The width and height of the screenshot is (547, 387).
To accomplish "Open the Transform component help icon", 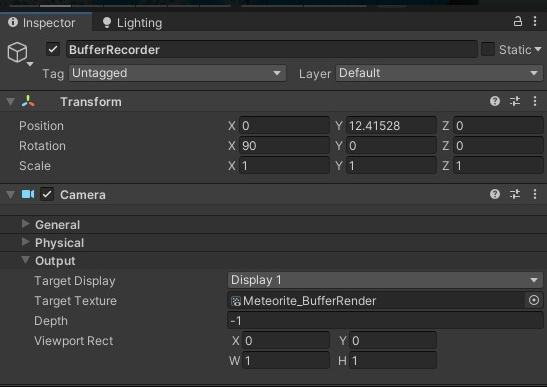I will [x=495, y=101].
